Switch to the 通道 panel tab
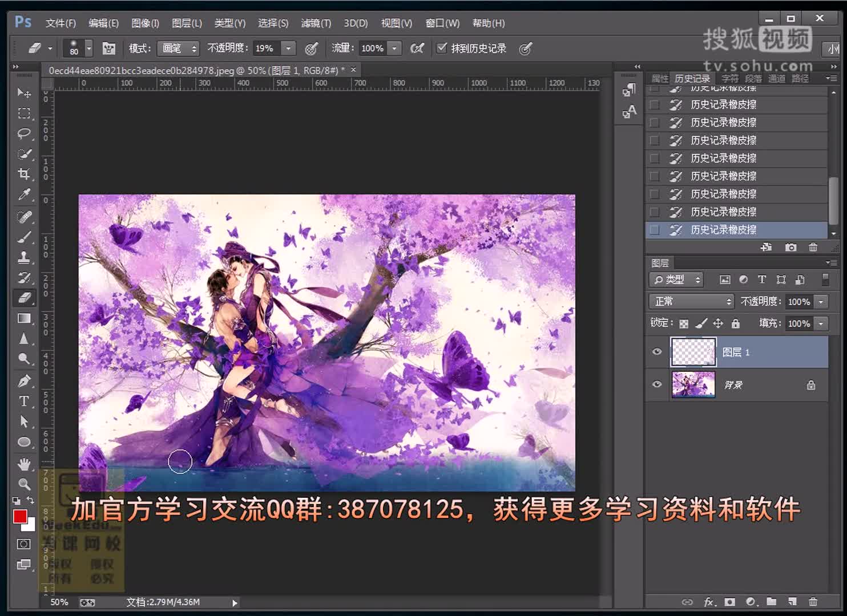Viewport: 847px width, 616px height. click(x=777, y=79)
